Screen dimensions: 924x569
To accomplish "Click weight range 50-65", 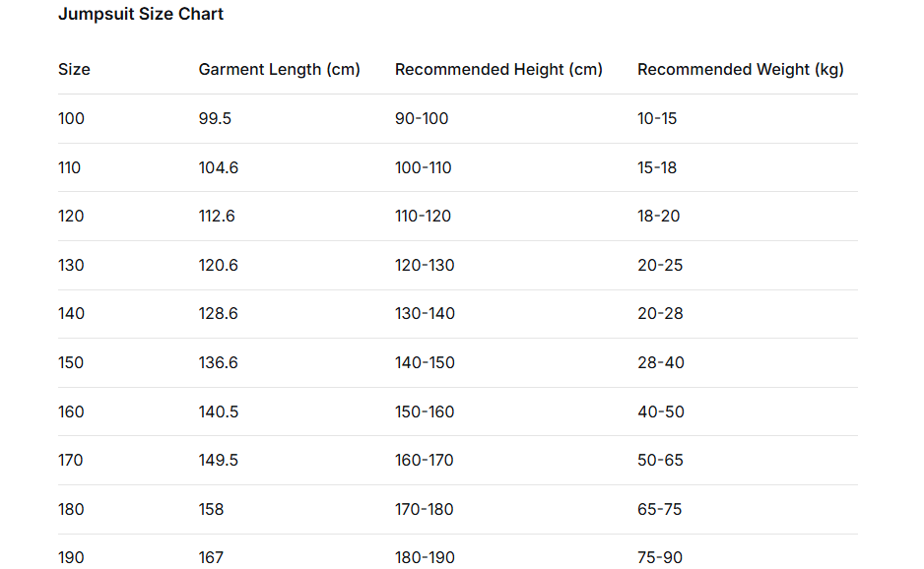I will coord(660,460).
